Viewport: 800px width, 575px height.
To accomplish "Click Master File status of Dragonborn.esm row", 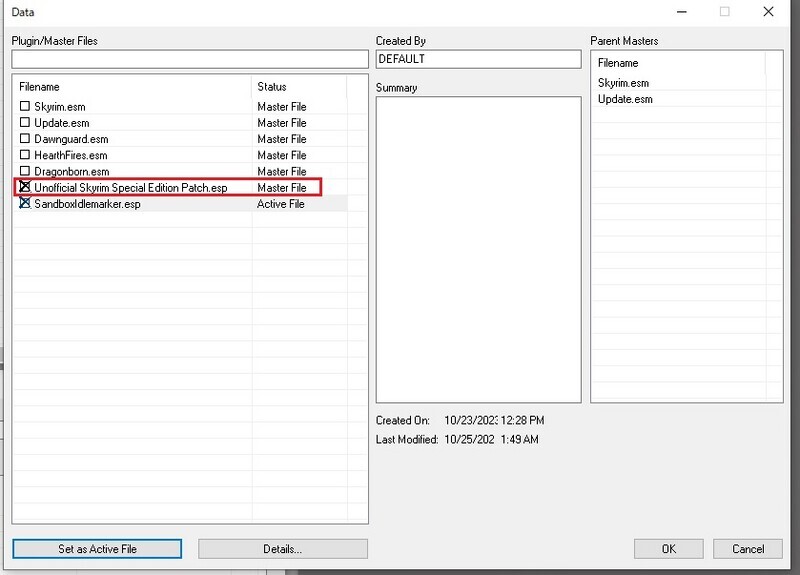I will pyautogui.click(x=282, y=171).
